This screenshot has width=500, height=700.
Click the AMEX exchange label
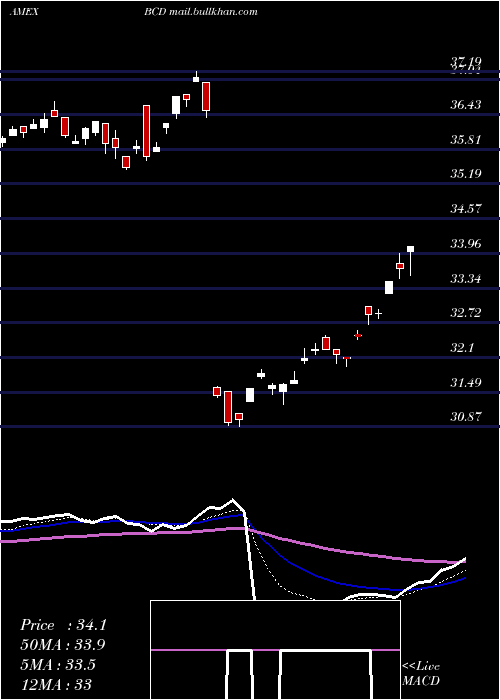(x=24, y=12)
